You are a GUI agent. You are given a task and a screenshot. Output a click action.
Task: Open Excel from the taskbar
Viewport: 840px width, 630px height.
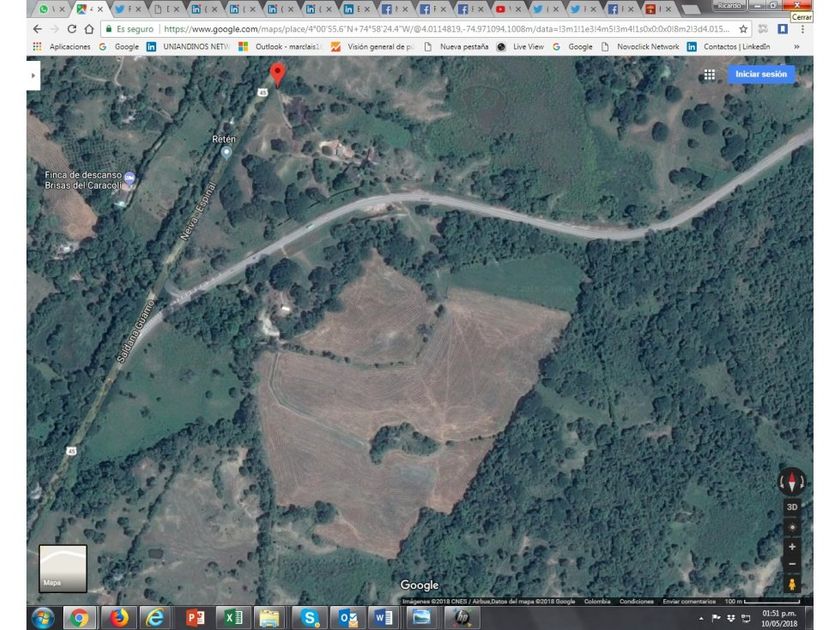233,618
